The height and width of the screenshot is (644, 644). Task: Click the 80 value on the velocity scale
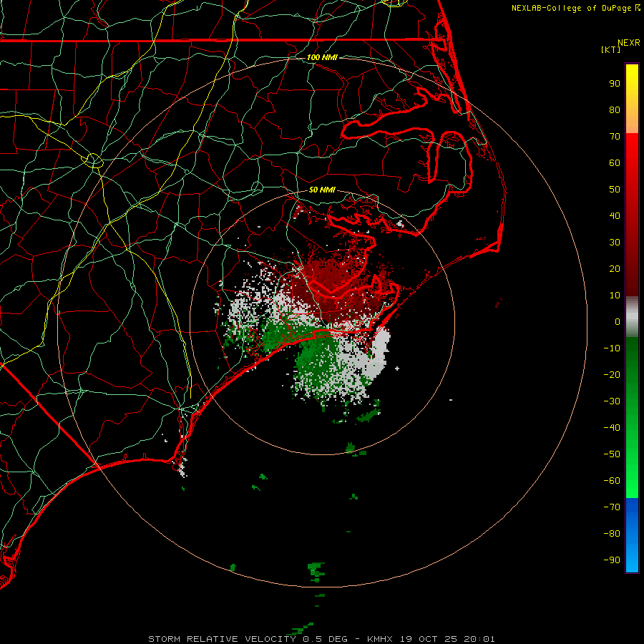point(615,110)
